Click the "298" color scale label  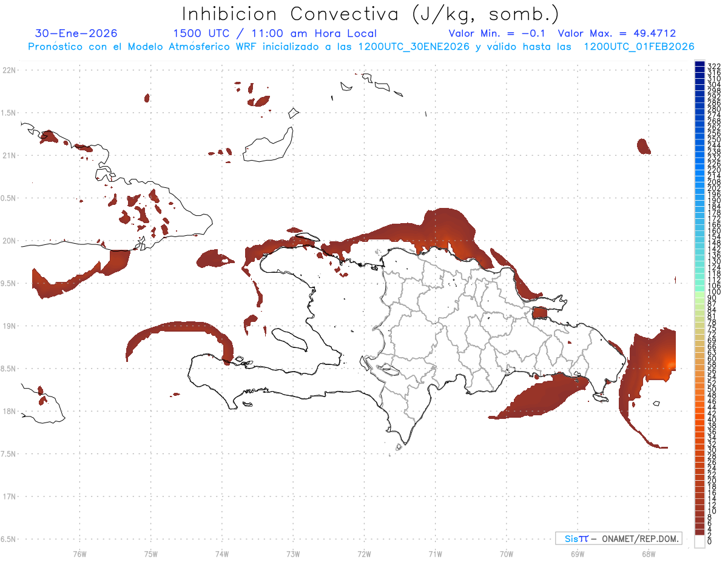tap(713, 91)
